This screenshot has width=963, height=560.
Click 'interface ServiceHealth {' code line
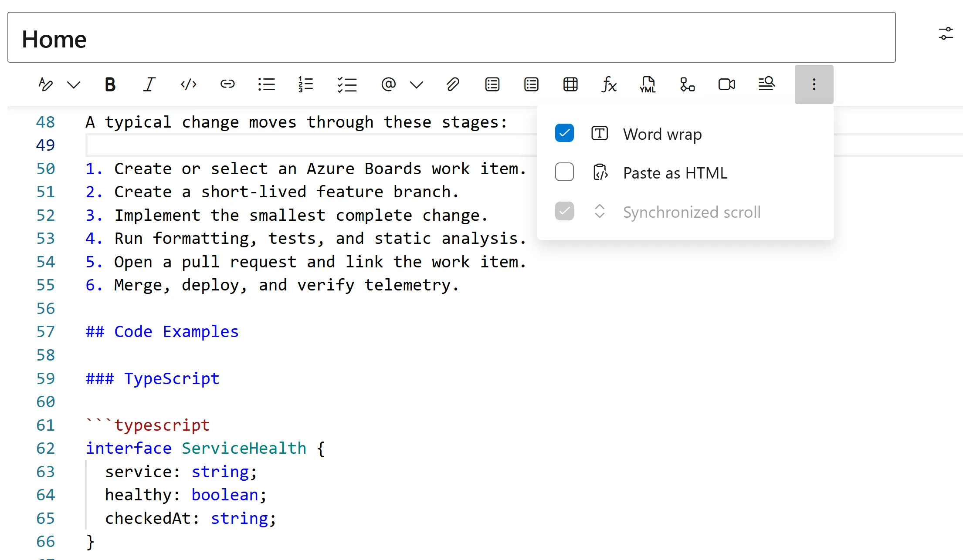click(x=205, y=449)
